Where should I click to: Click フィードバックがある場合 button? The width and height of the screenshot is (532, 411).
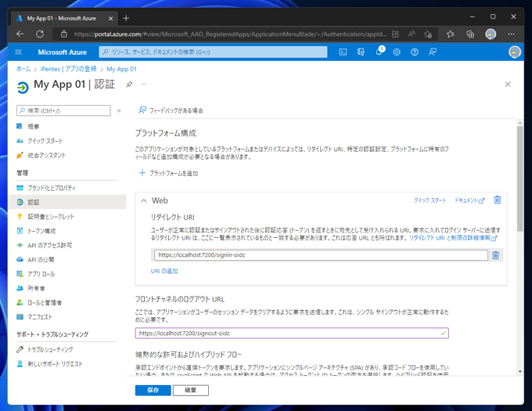pyautogui.click(x=171, y=110)
